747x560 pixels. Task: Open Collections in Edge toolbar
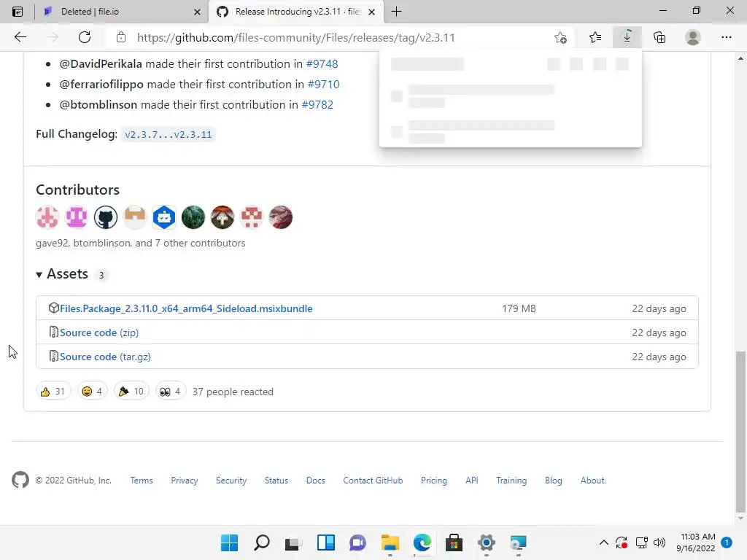659,37
